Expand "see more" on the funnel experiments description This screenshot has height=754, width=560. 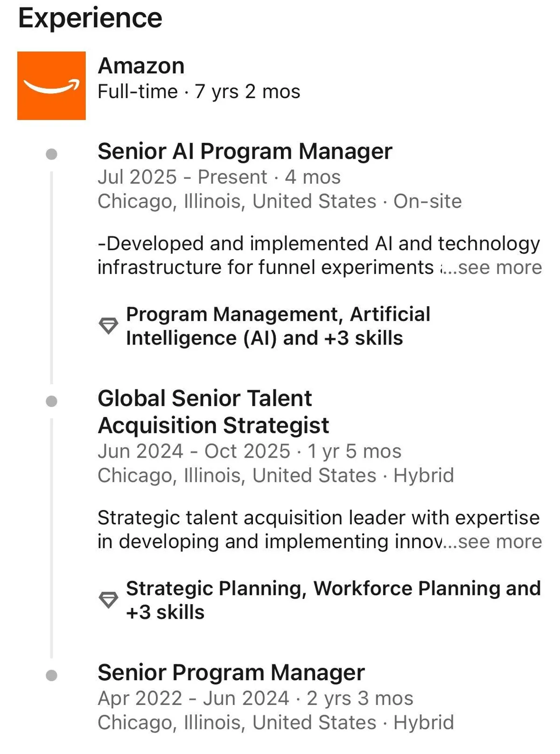click(x=499, y=268)
